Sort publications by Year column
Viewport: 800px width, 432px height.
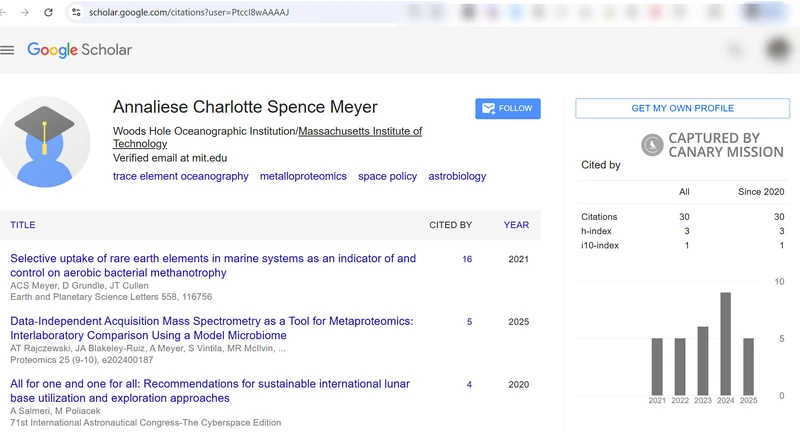[x=516, y=225]
